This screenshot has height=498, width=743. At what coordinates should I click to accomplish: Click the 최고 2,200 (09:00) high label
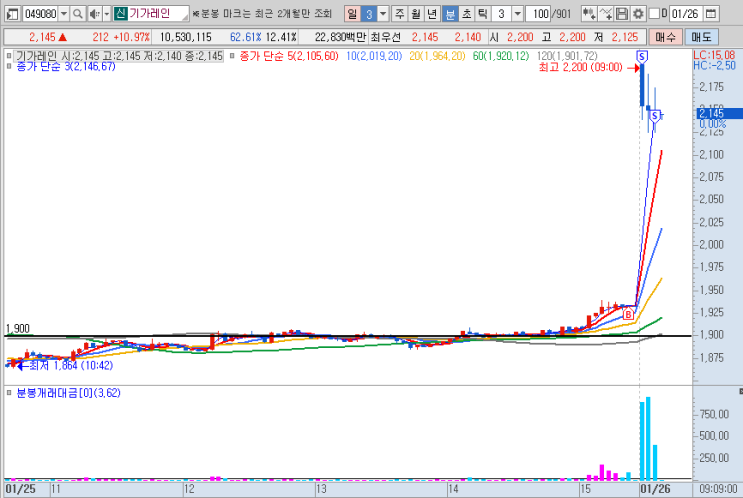pyautogui.click(x=580, y=67)
